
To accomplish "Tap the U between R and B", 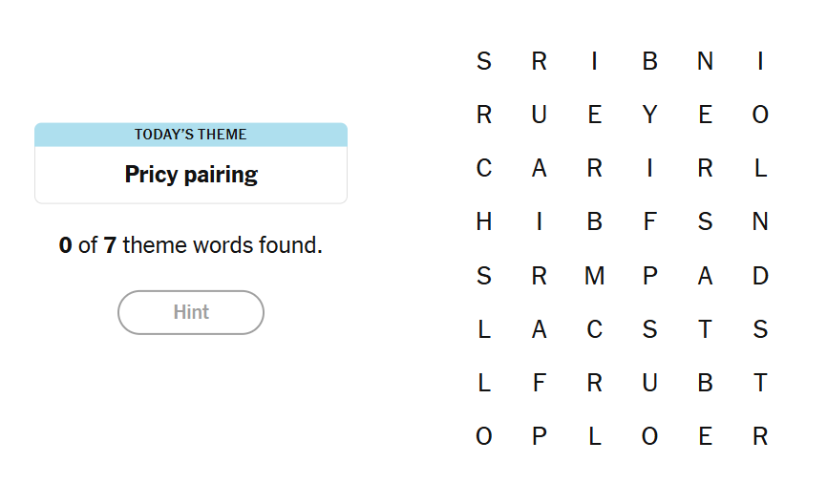I will [x=650, y=383].
